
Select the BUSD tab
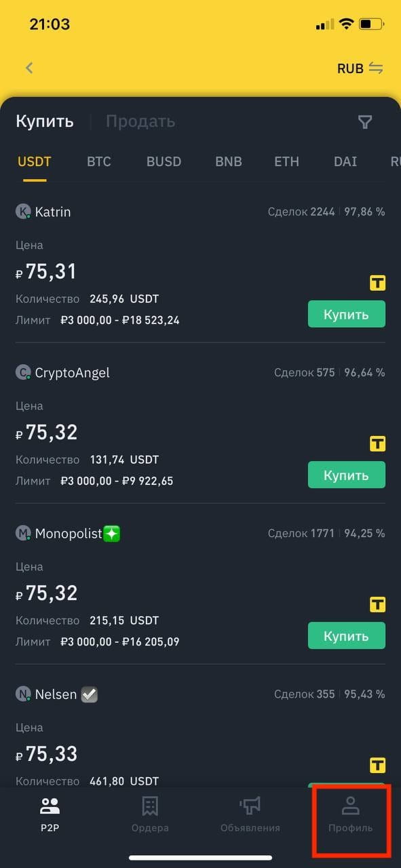[164, 162]
